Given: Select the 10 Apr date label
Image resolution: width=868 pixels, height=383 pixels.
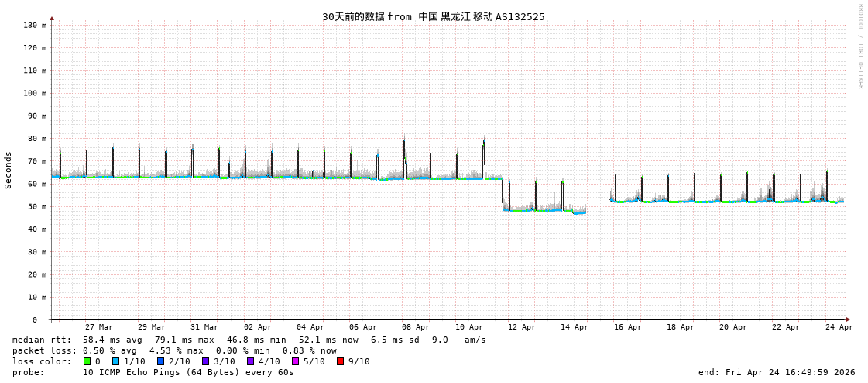Looking at the screenshot, I should (x=469, y=327).
